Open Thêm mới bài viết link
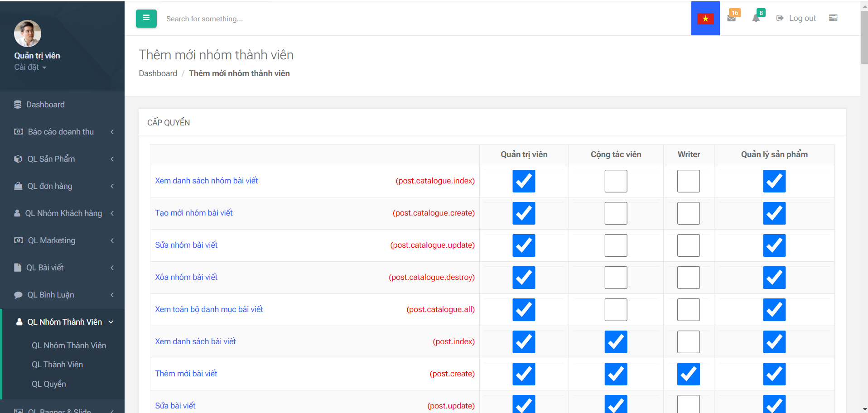Screen dimensions: 868x413 (x=186, y=374)
